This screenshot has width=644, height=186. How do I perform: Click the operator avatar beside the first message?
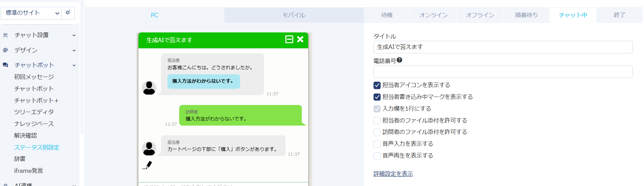[x=149, y=88]
